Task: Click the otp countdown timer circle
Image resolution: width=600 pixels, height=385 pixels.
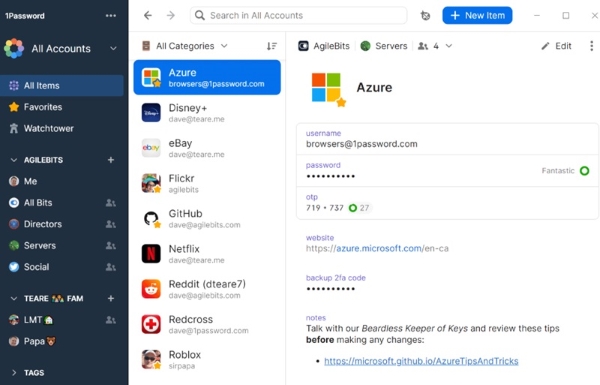Action: pos(353,208)
